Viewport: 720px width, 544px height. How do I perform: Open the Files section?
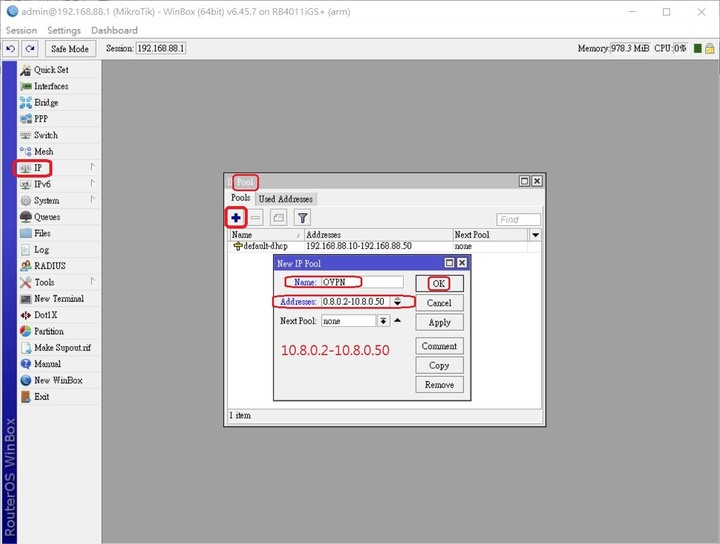[59, 233]
